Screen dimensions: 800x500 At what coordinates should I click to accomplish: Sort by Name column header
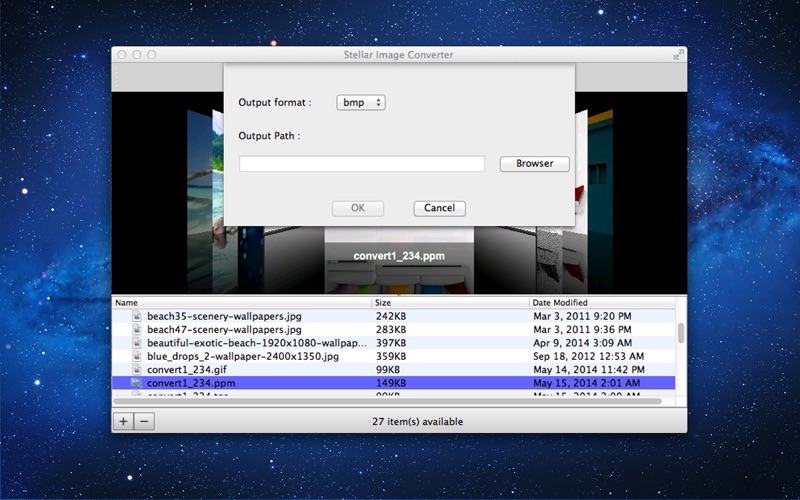(242, 303)
